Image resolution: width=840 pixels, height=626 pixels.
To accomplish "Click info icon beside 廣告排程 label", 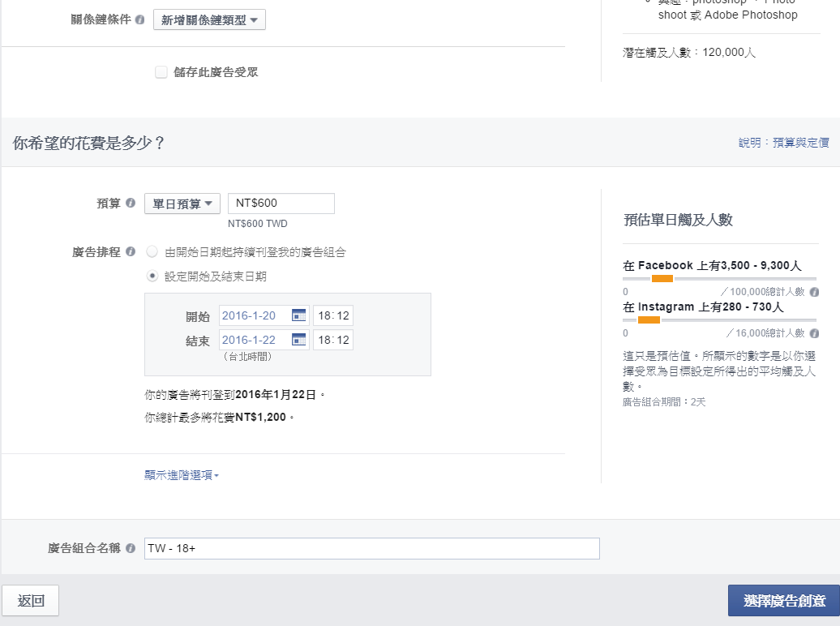I will click(131, 252).
